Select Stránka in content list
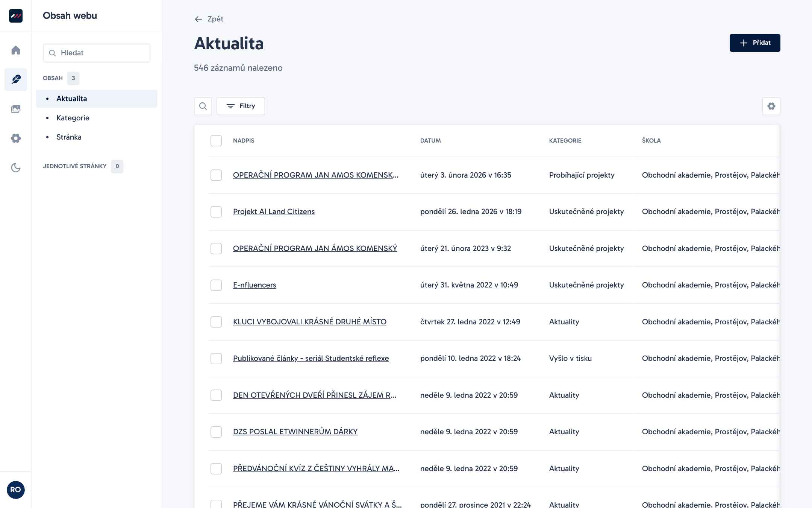 click(69, 137)
